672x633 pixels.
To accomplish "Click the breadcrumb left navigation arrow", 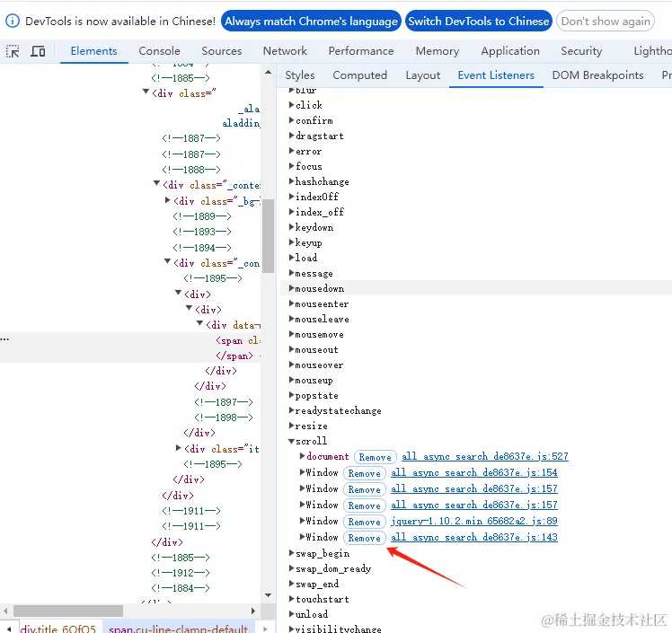I will coord(9,629).
